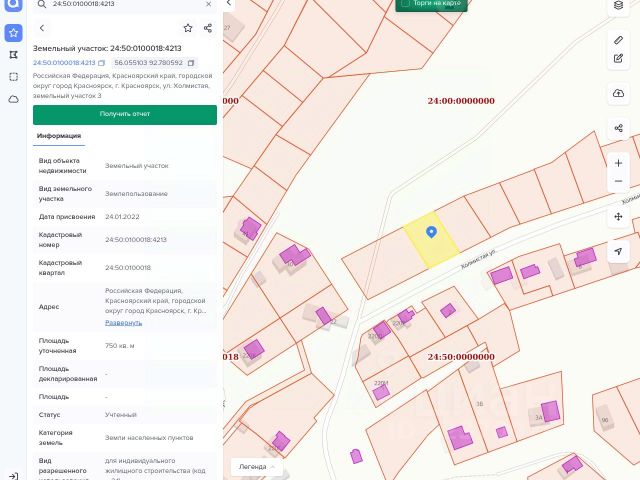Click the four-arrow move icon
This screenshot has height=480, width=640.
tap(618, 217)
